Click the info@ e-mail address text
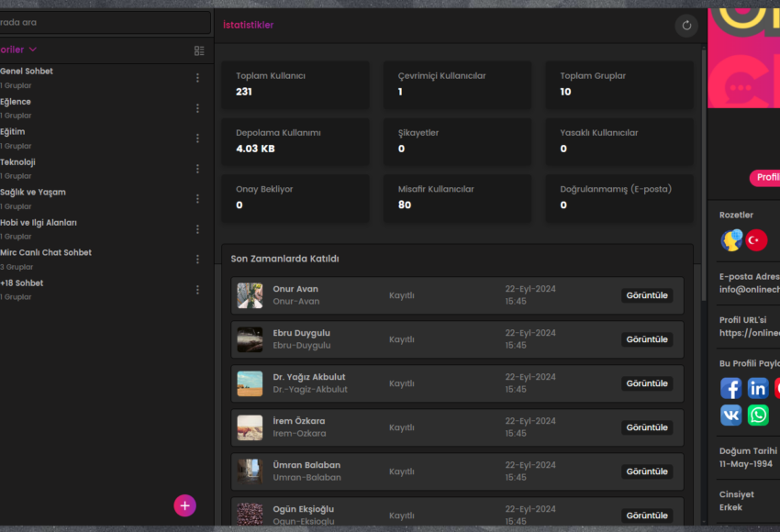The height and width of the screenshot is (532, 780). tap(750, 289)
